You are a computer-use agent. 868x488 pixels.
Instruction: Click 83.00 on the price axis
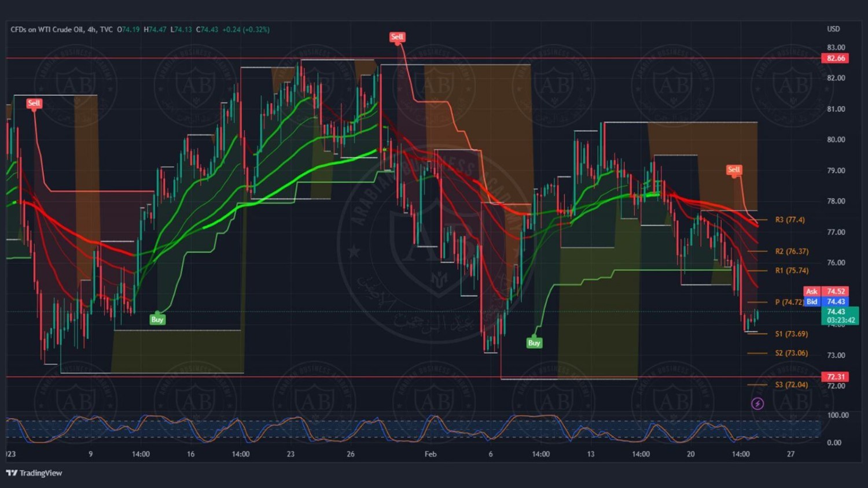click(x=836, y=47)
